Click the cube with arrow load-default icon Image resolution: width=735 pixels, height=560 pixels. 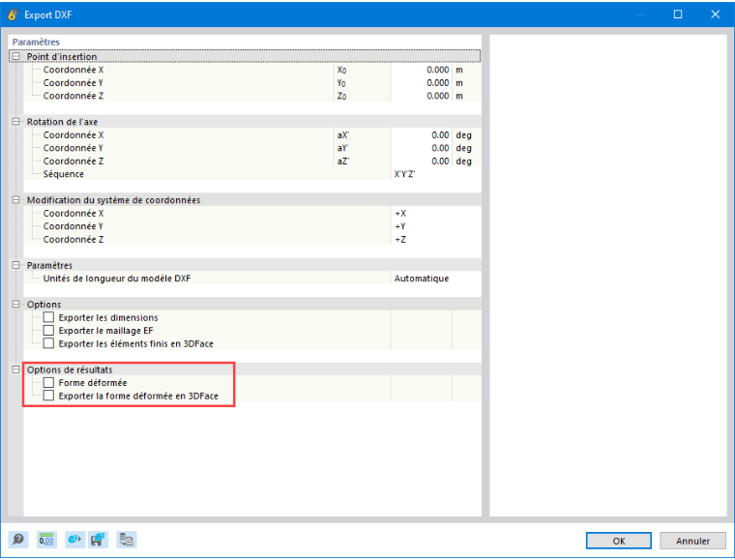pos(75,540)
